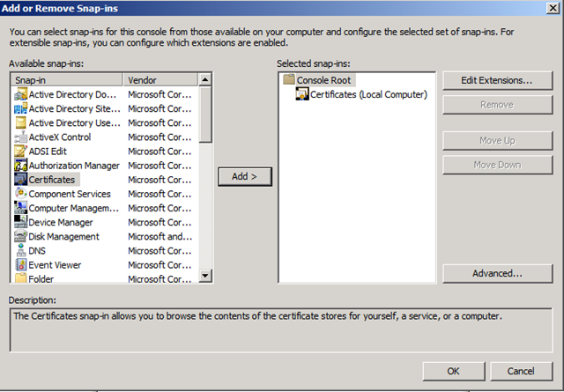Choose the Authorization Manager icon
The image size is (564, 392).
[x=20, y=166]
